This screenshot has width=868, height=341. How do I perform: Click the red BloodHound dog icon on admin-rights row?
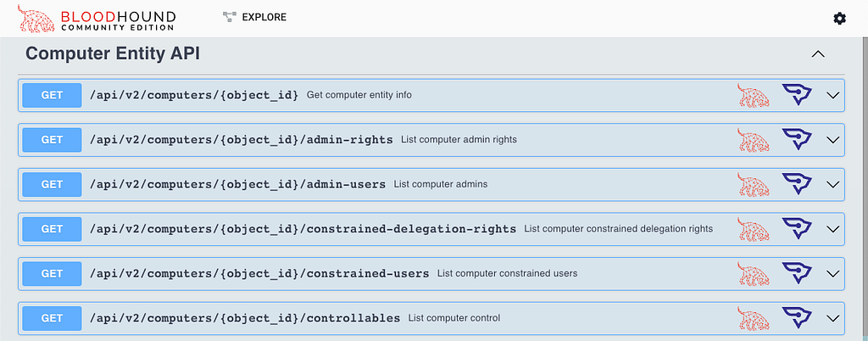point(754,140)
